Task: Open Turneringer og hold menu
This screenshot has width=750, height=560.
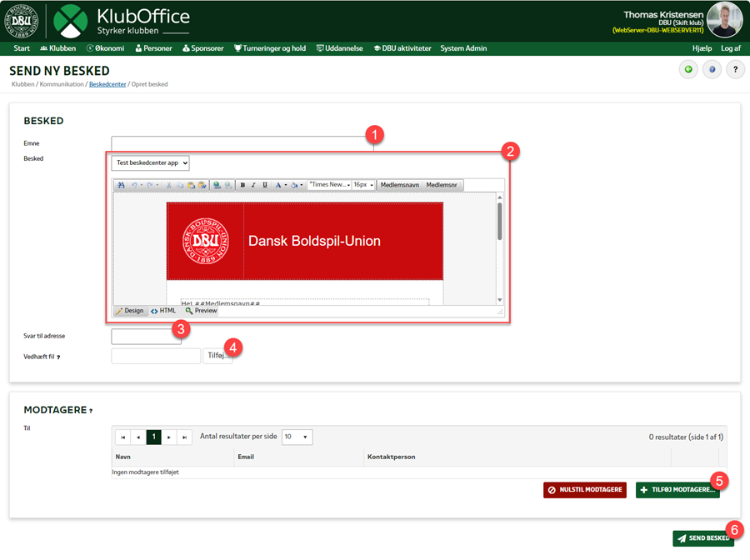Action: click(270, 48)
